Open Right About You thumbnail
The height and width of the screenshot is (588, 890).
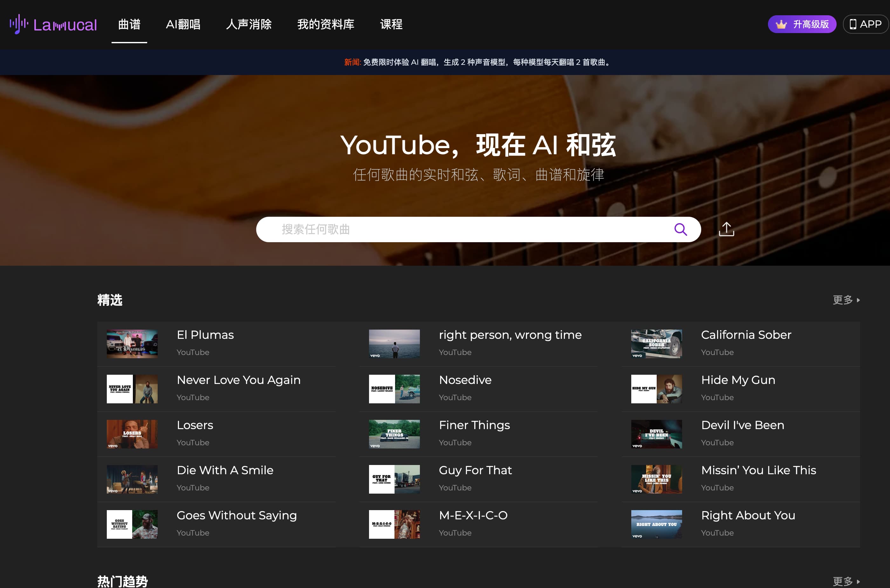tap(656, 524)
